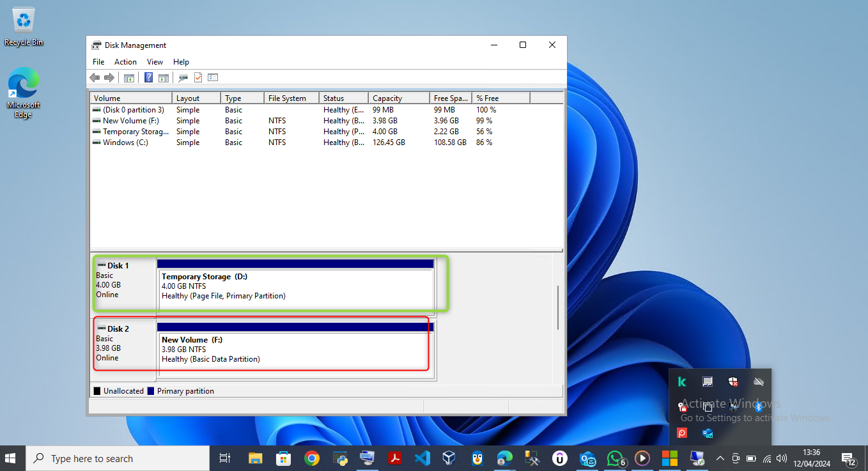
Task: Open Visual Studio Code from taskbar
Action: click(422, 458)
